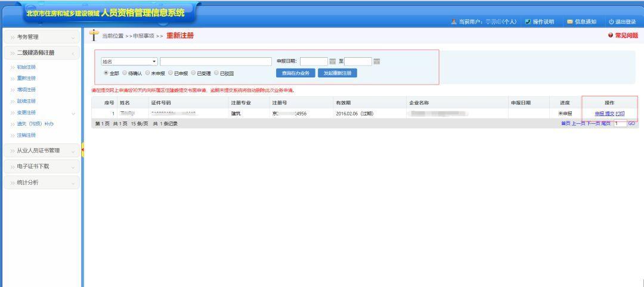Click the page number input box
Viewport: 644px width, 287px height.
(620, 123)
